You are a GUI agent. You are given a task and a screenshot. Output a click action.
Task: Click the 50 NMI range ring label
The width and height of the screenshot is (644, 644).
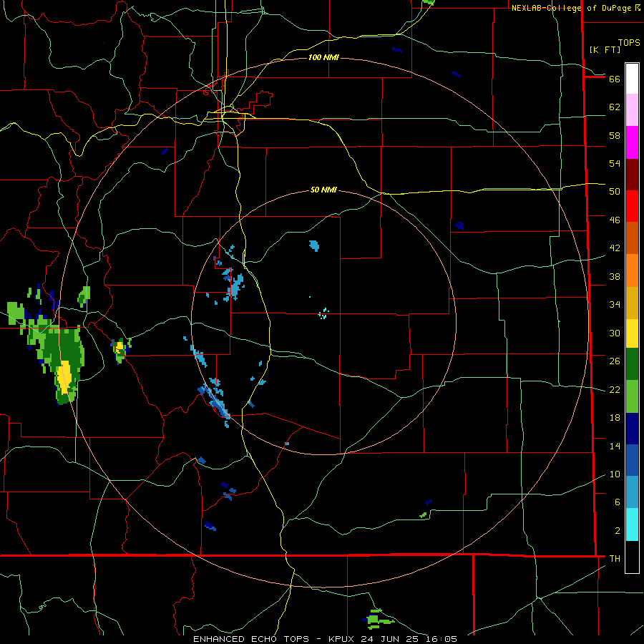coord(323,190)
